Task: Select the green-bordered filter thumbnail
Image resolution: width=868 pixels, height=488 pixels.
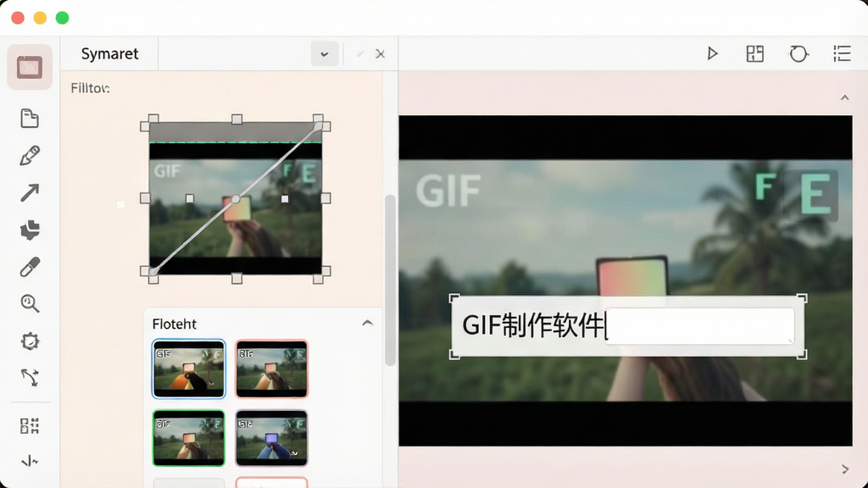Action: (x=189, y=438)
